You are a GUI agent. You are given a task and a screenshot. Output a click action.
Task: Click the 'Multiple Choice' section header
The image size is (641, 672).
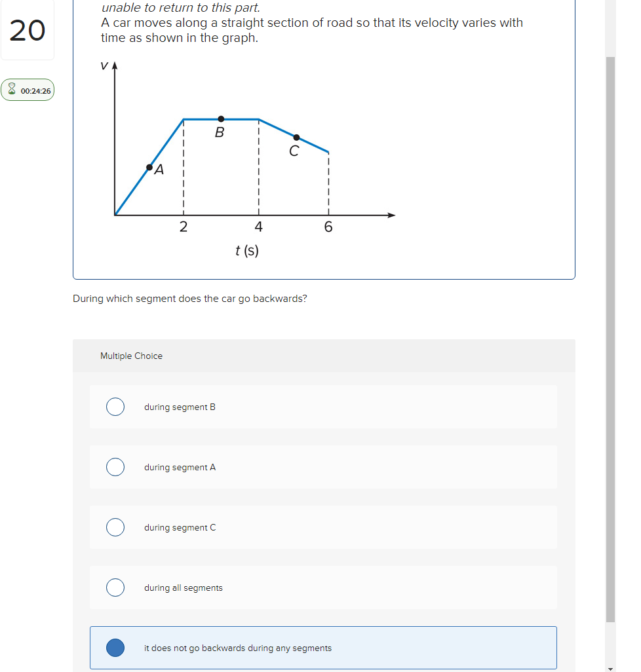coord(131,356)
